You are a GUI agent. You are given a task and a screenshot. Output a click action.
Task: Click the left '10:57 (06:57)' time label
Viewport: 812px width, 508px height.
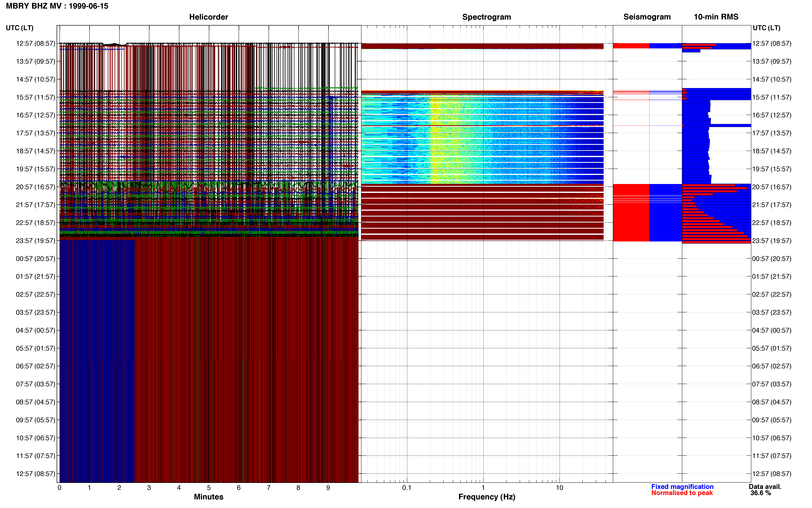[36, 438]
